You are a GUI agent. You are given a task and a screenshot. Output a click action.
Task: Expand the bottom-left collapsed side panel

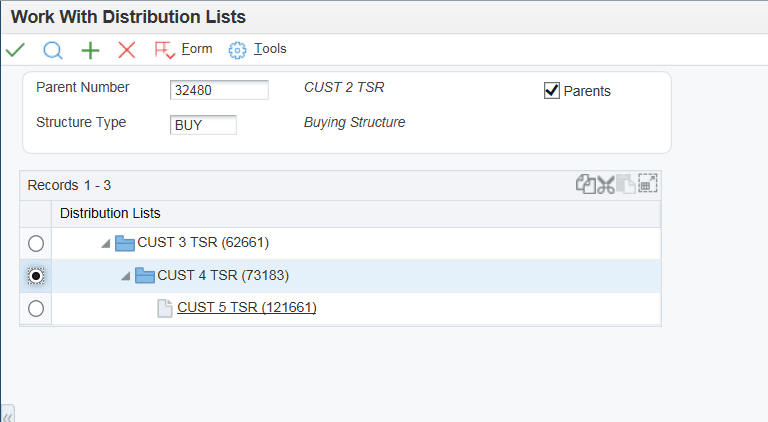pyautogui.click(x=7, y=414)
